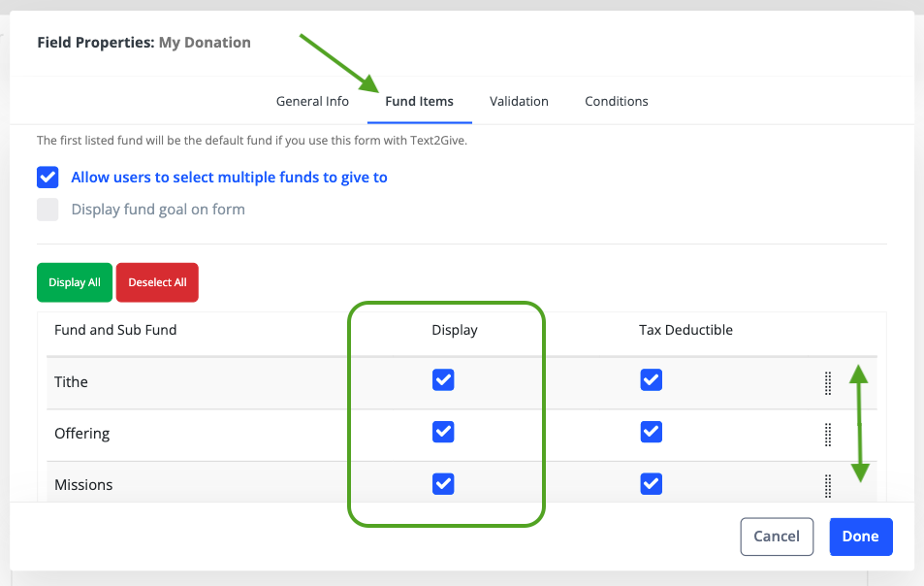This screenshot has width=924, height=586.
Task: Select the Fund Items tab
Action: pos(419,101)
